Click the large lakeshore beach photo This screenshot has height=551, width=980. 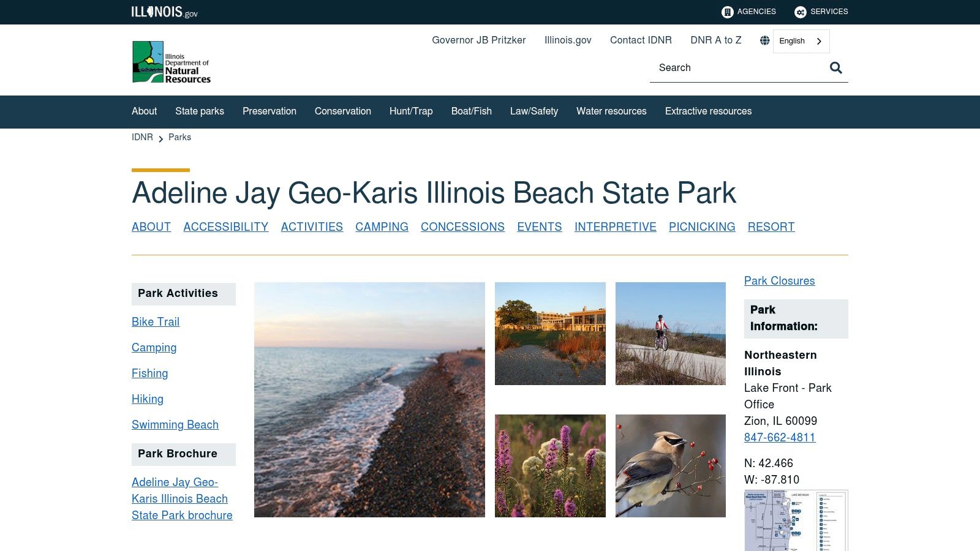pyautogui.click(x=369, y=400)
